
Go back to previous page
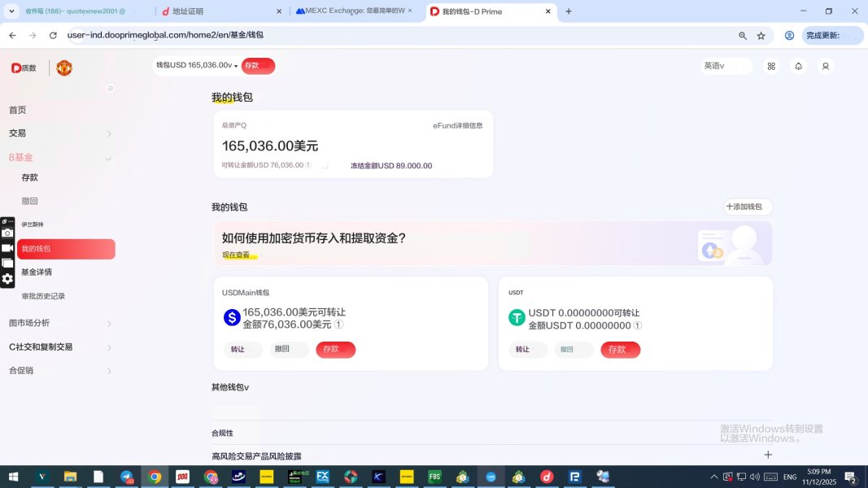[x=12, y=36]
